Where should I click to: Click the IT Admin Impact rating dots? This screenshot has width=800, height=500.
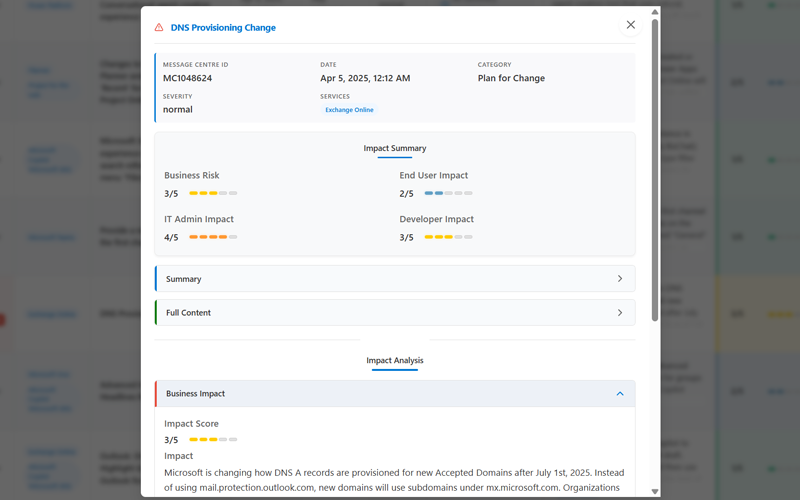coord(213,237)
